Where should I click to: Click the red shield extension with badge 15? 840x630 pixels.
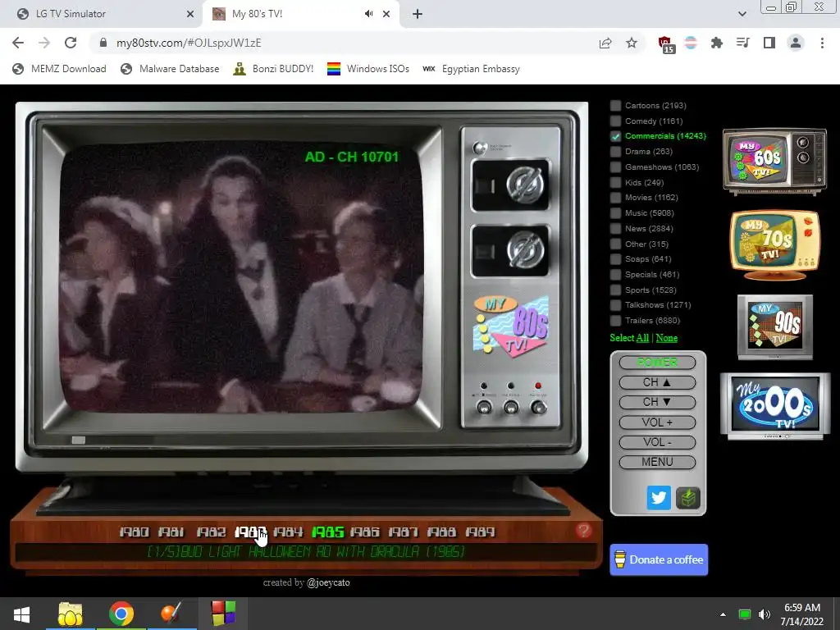(x=664, y=44)
